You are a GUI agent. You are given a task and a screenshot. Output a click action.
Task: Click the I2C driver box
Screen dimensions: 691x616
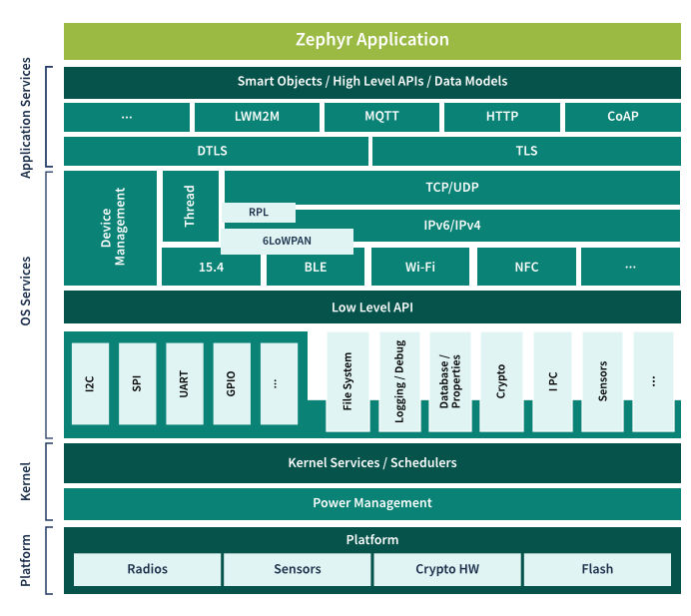click(90, 383)
